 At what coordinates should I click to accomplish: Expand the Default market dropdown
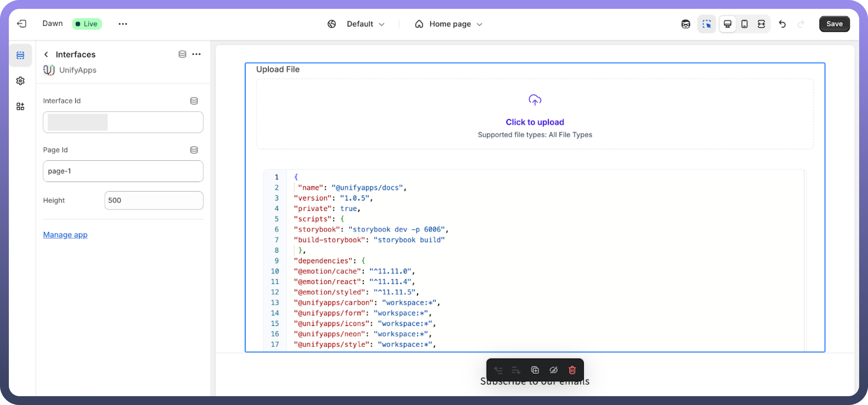click(365, 24)
